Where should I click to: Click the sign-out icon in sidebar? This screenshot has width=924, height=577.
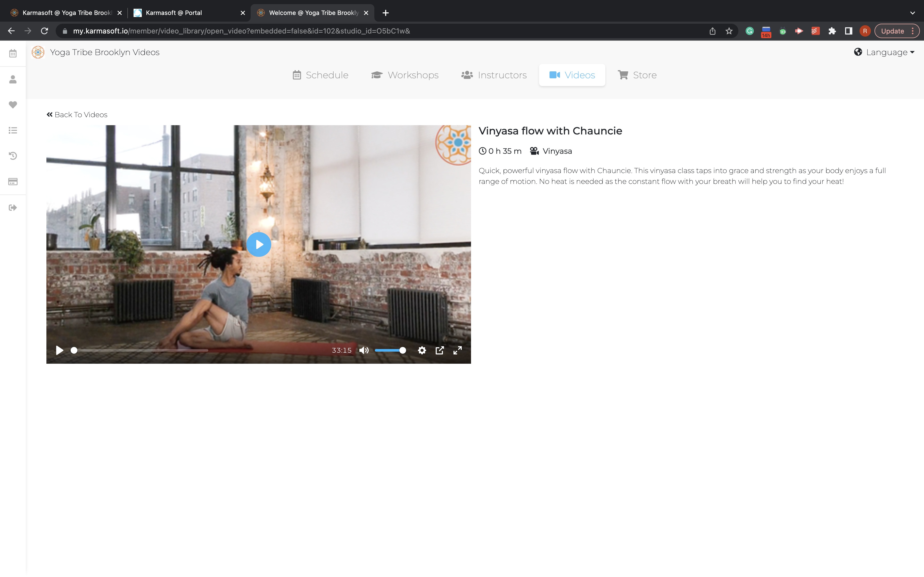tap(13, 208)
